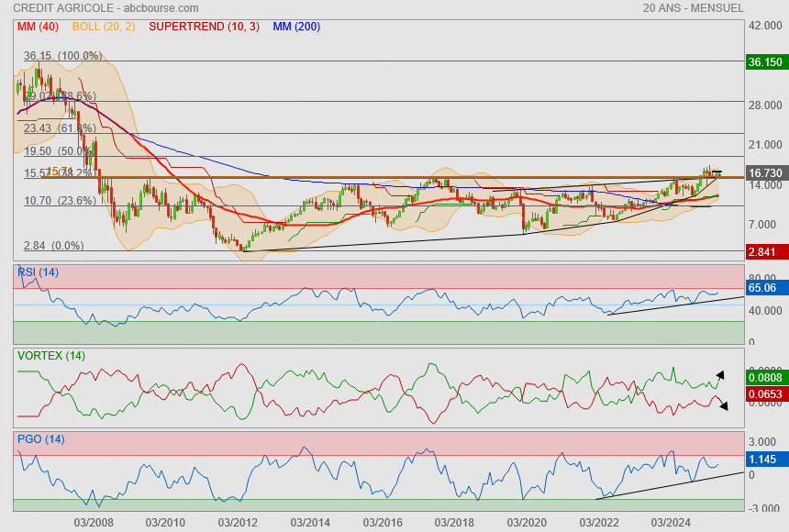Click the 20 ANS - MENSUEL label
The height and width of the screenshot is (532, 789).
693,8
